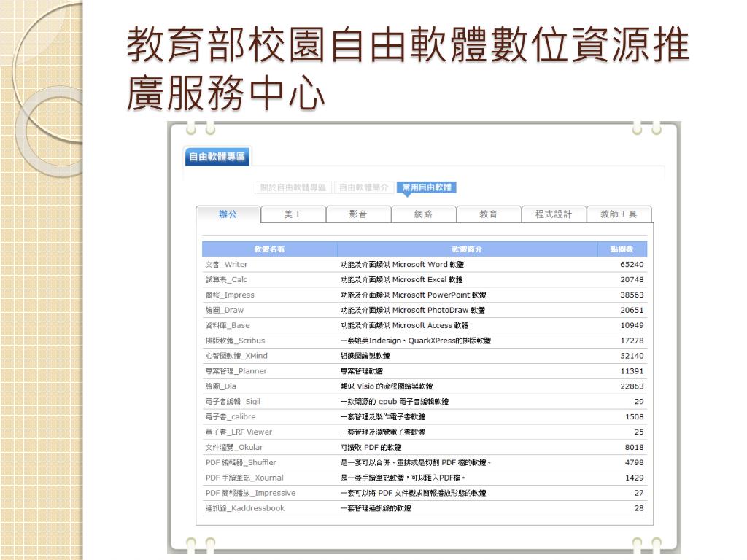
Task: Click the 自由軟體專區 header button
Action: pos(217,157)
